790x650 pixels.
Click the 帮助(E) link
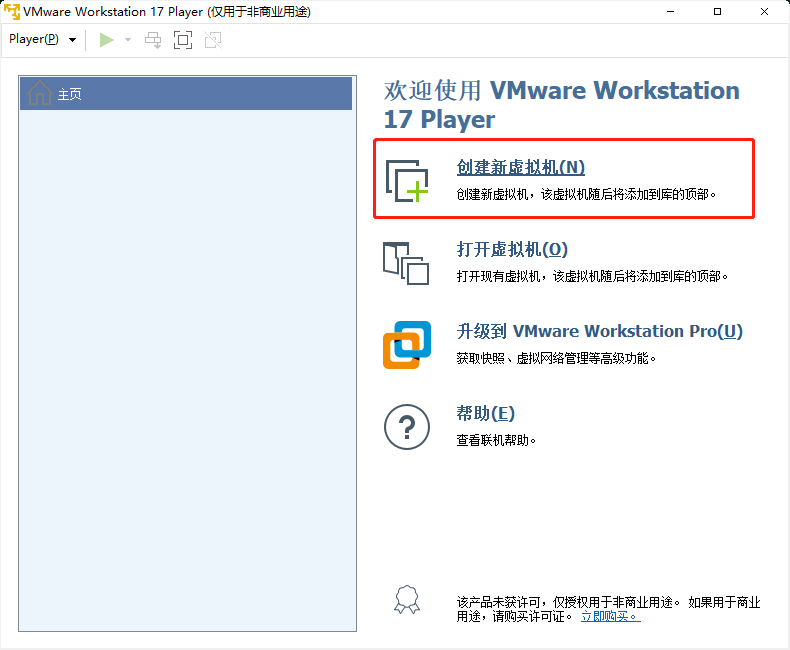click(485, 414)
